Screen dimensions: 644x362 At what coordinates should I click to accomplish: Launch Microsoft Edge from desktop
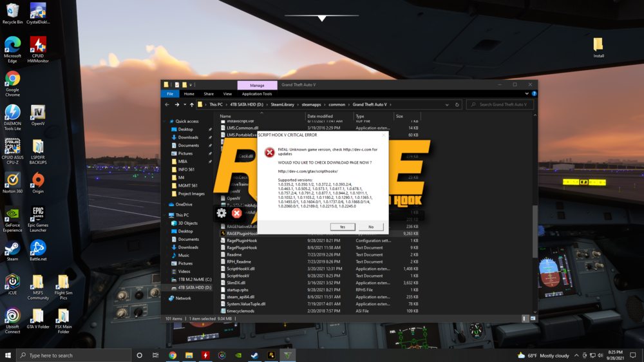tap(12, 50)
